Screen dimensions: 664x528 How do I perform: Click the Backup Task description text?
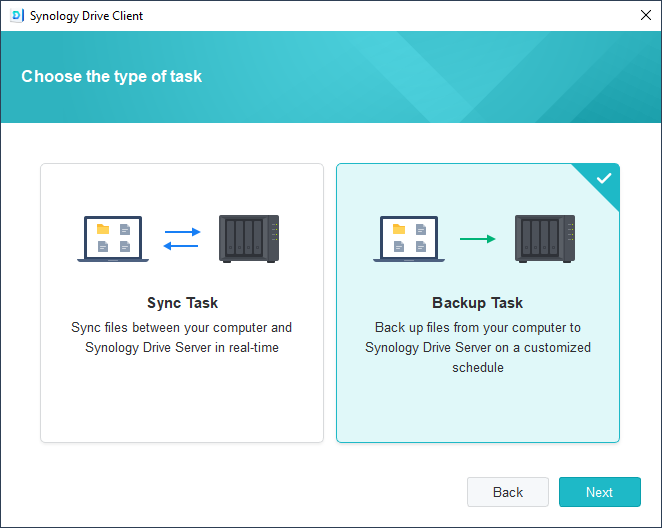(477, 347)
